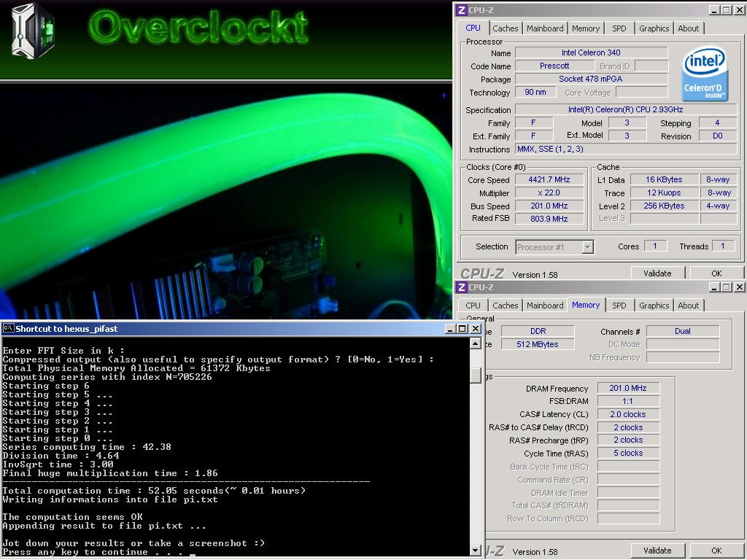Open Caches tab in top CPU-Z window
The height and width of the screenshot is (560, 747).
tap(505, 28)
